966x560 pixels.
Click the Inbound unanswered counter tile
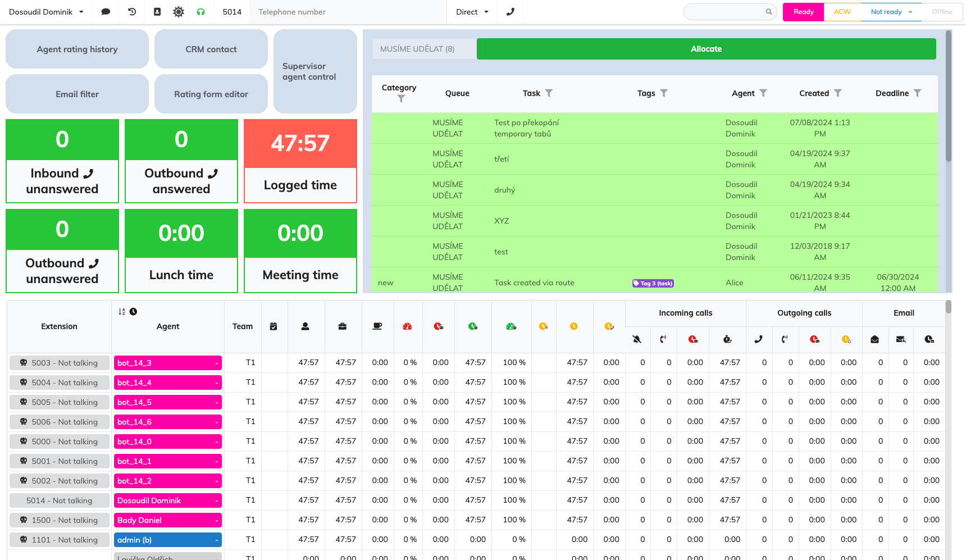click(62, 161)
